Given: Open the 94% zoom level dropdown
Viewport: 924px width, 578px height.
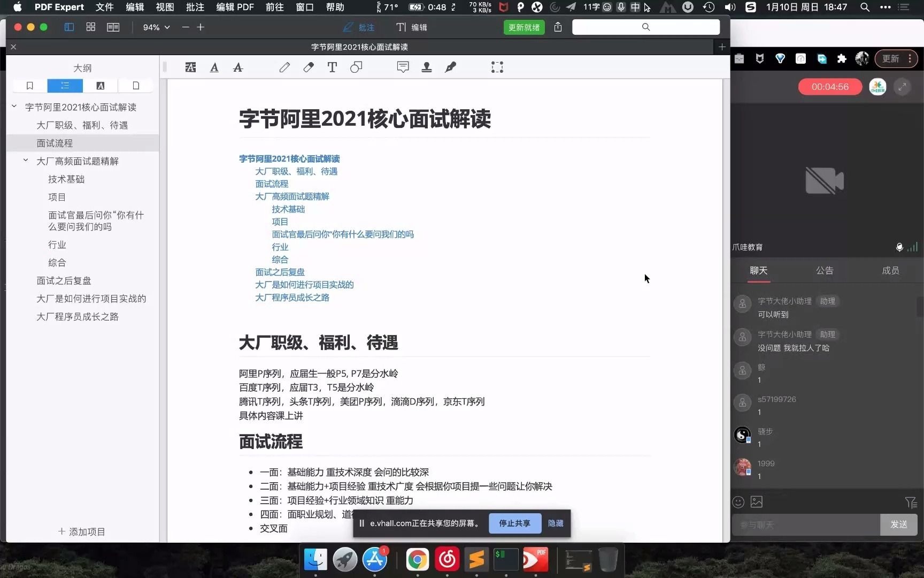Looking at the screenshot, I should coord(156,27).
